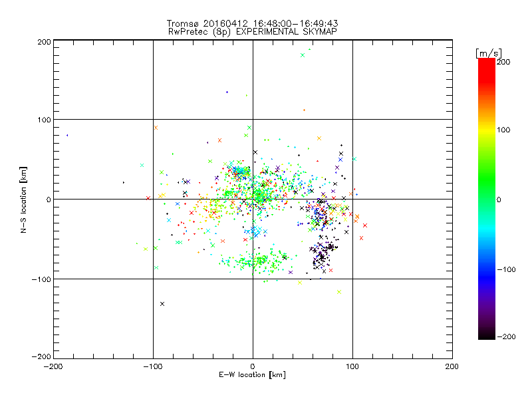Click the x-axis tick label 100
The height and width of the screenshot is (399, 532).
pyautogui.click(x=352, y=366)
